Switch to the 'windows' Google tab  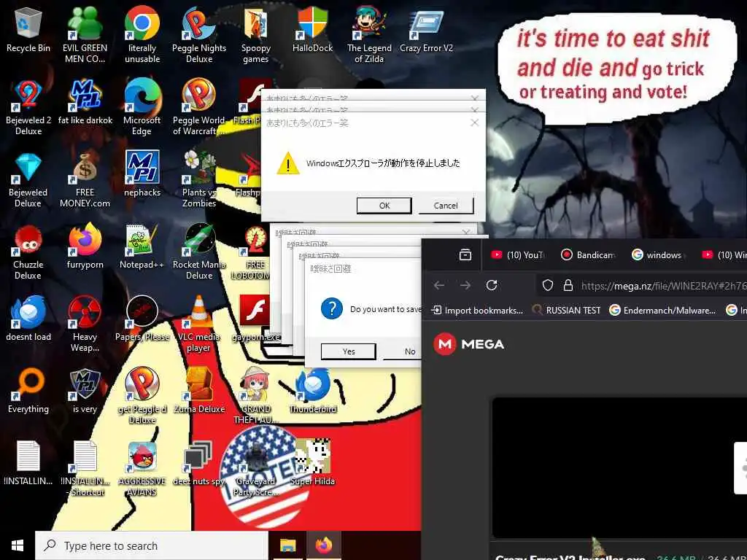(x=658, y=255)
